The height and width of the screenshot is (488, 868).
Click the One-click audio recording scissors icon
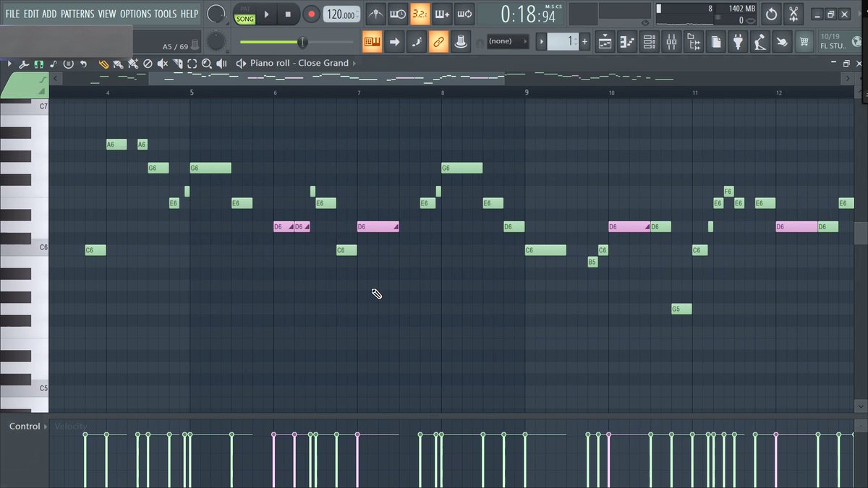793,14
